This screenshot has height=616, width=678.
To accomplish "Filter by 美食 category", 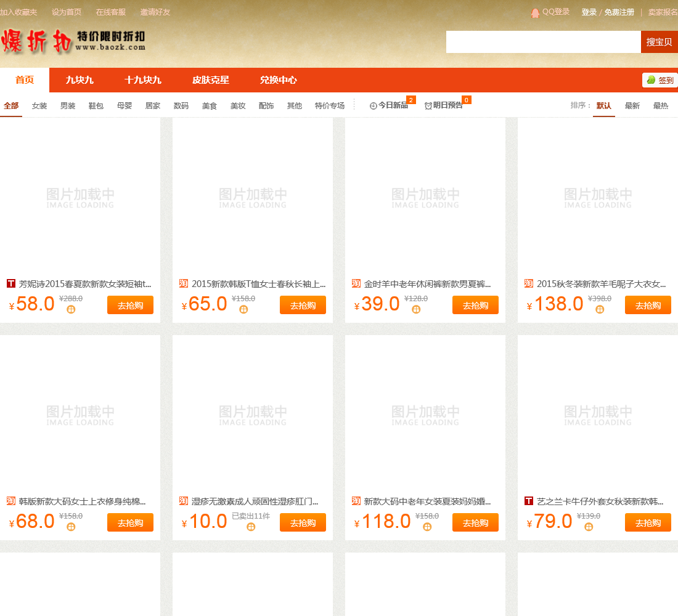I will coord(210,106).
